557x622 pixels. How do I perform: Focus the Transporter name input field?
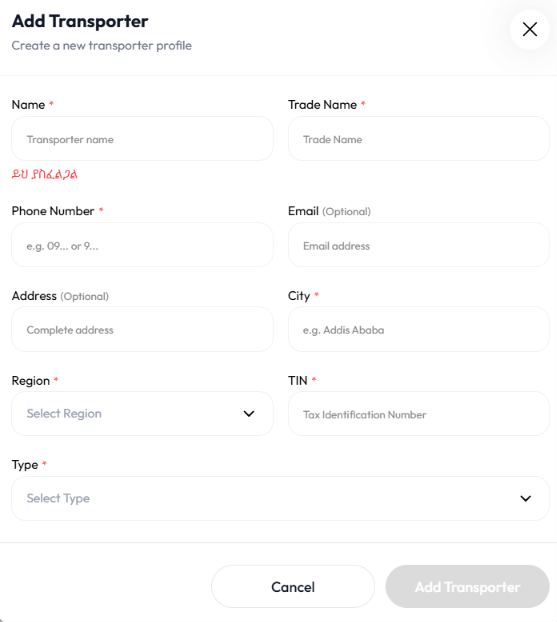(142, 139)
